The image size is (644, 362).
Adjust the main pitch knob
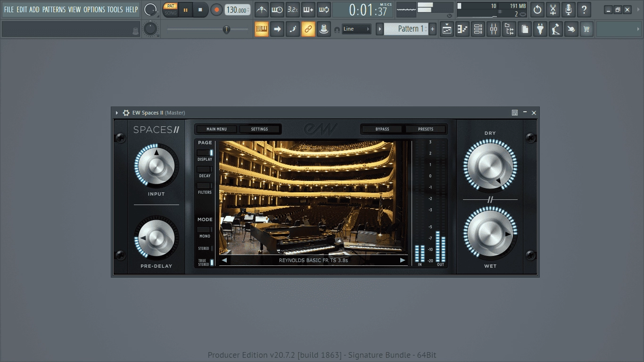point(150,29)
